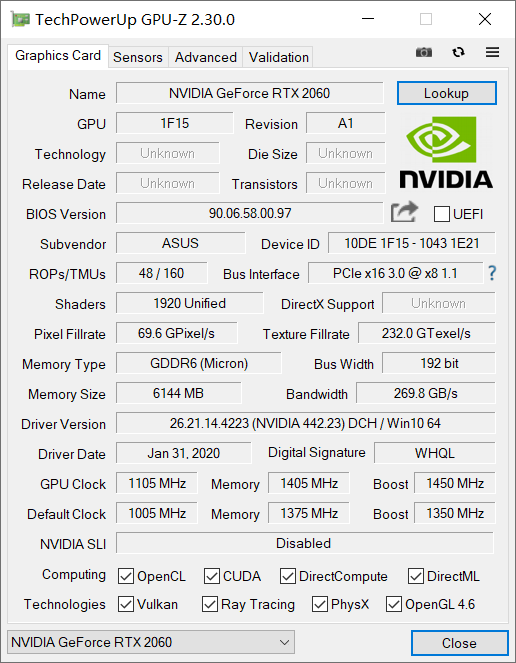Toggle the Vulkan checkbox
The height and width of the screenshot is (663, 516).
pos(126,604)
